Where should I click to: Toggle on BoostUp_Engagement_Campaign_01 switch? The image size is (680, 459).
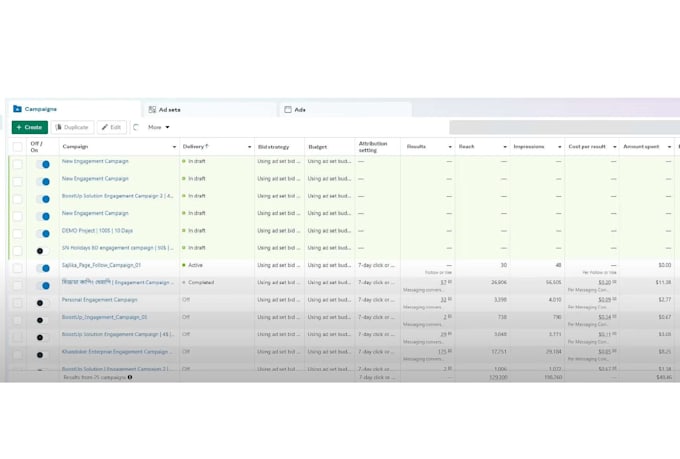click(x=42, y=320)
